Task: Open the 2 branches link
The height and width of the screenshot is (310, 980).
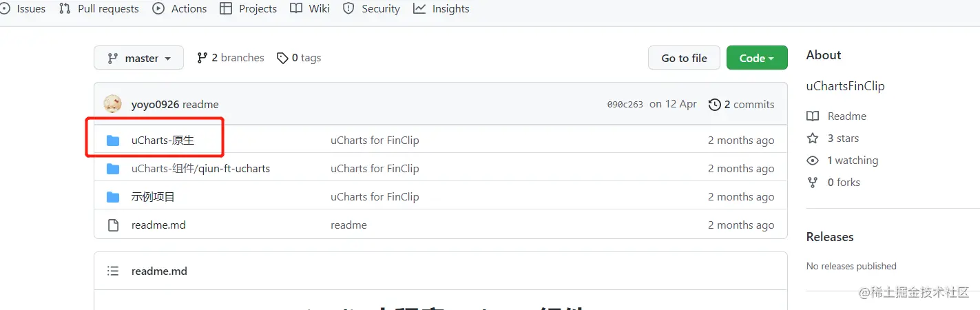Action: 230,58
